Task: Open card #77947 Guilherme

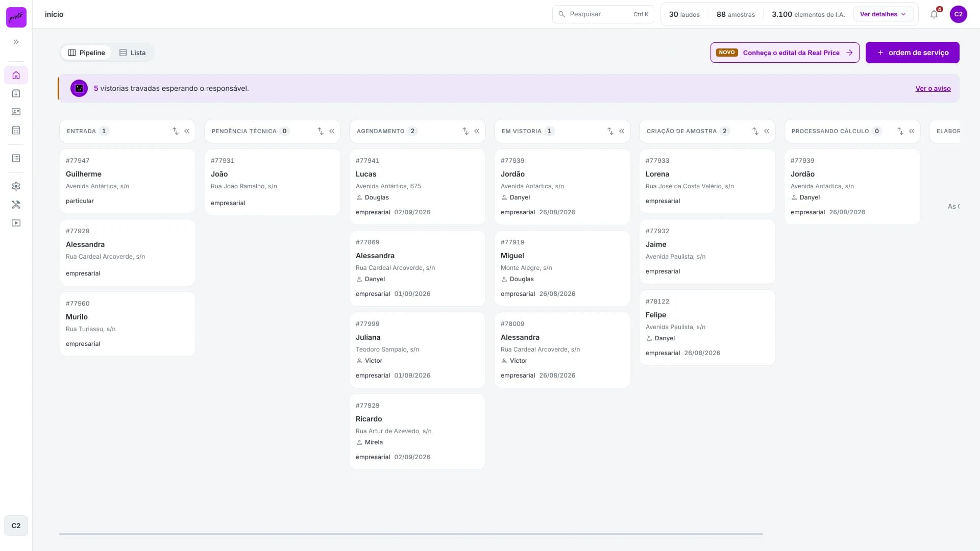Action: tap(127, 181)
